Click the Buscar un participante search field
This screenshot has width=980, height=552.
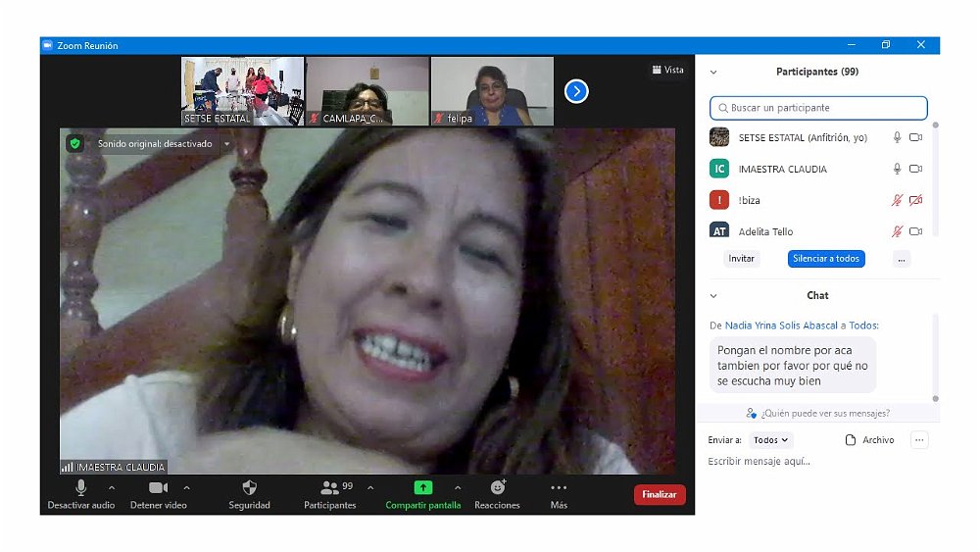click(x=818, y=108)
